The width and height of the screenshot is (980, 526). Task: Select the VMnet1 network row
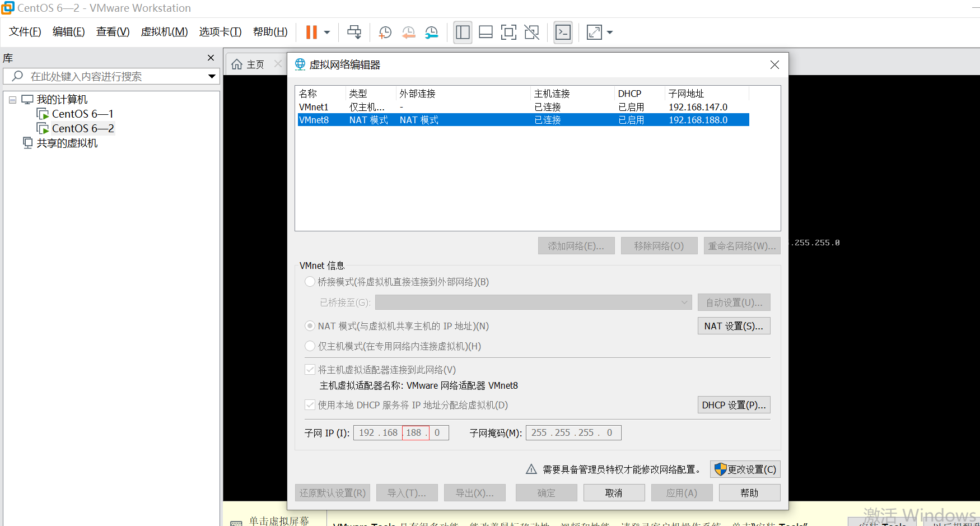click(523, 107)
